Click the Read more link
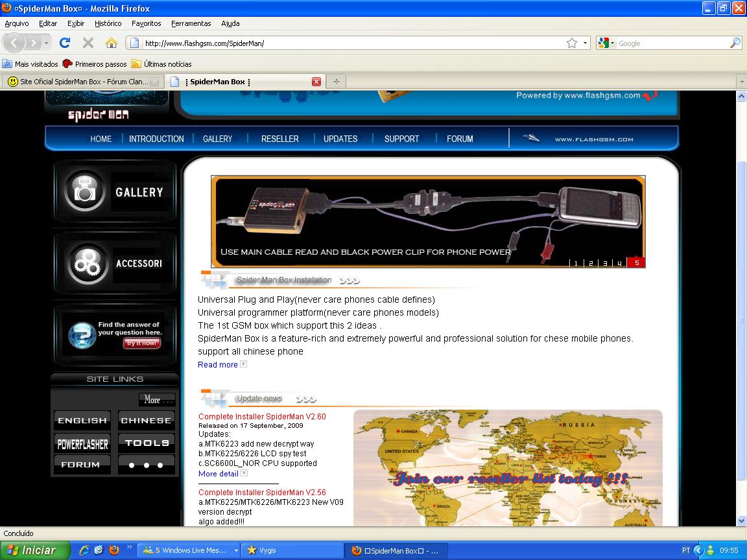The width and height of the screenshot is (747, 560). click(x=218, y=365)
